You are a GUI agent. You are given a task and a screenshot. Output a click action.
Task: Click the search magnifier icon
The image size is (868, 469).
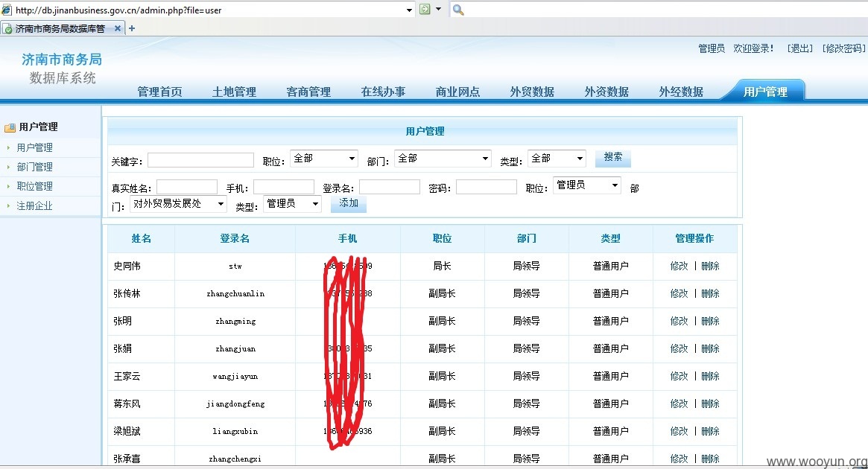tap(457, 10)
